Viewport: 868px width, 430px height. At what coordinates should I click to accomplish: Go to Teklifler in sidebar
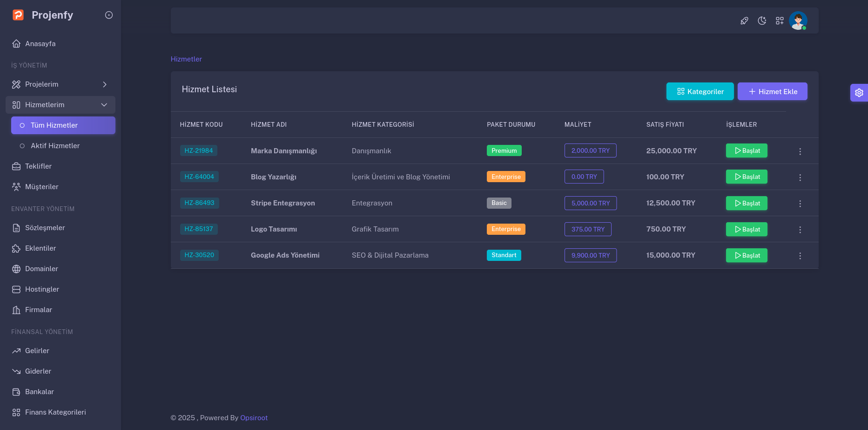[38, 166]
